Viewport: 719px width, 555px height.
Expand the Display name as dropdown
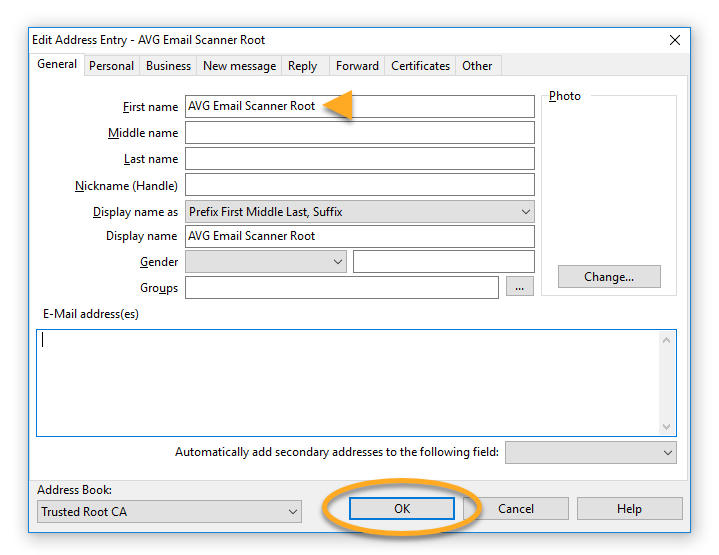pos(360,212)
